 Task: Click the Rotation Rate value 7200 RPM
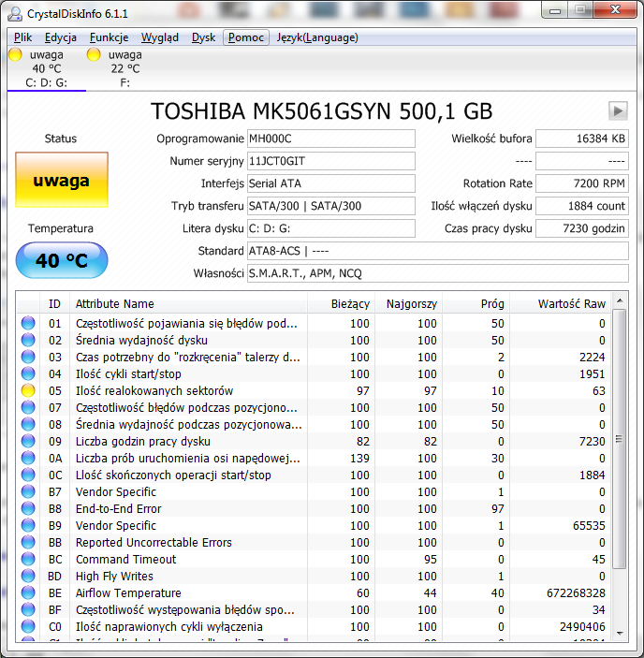(x=582, y=183)
